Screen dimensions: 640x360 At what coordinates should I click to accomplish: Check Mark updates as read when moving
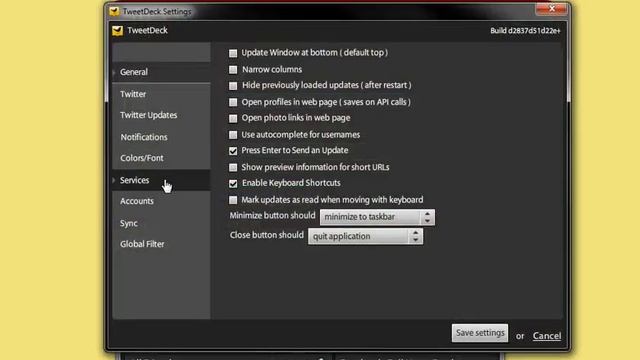click(233, 200)
